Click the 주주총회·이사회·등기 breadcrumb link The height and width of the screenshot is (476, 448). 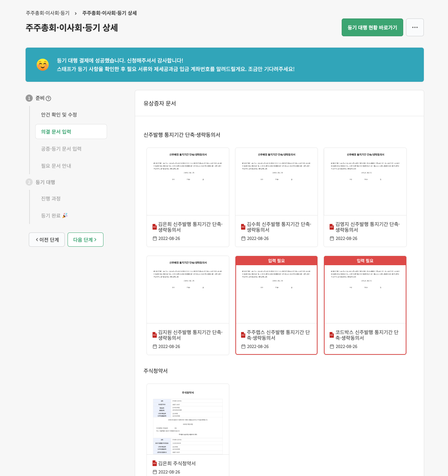tap(48, 13)
